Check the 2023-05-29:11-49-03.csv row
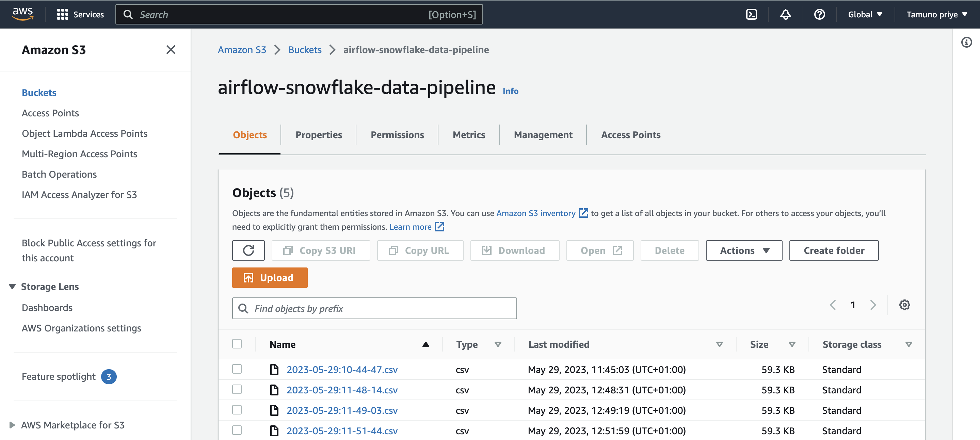 237,410
